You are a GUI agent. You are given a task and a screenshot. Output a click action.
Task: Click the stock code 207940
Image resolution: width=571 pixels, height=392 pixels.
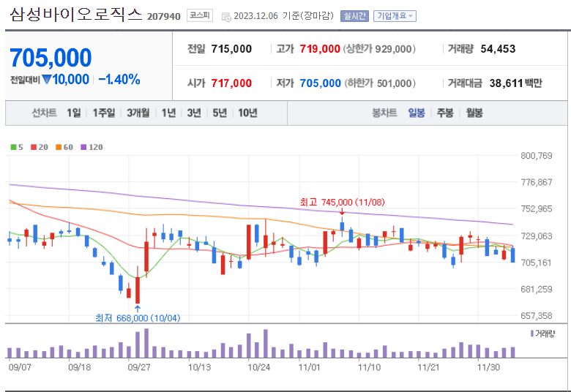(163, 17)
